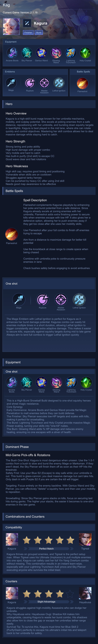Click the Finisher role tag
Image resolution: width=98 pixels, height=644 pixels.
pyautogui.click(x=28, y=32)
